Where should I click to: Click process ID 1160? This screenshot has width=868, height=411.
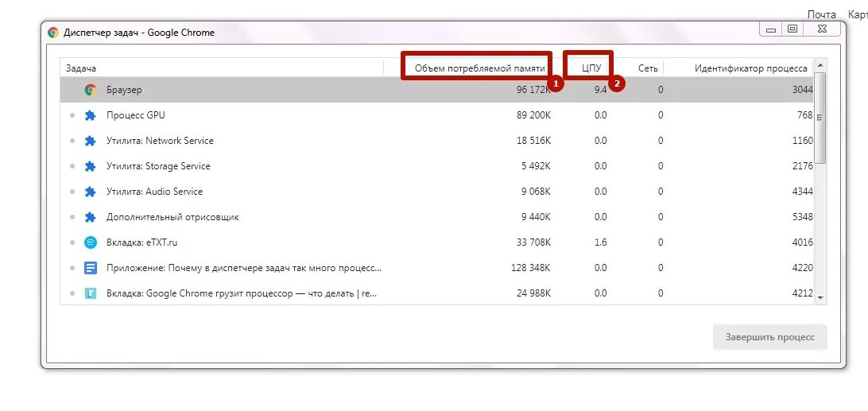[x=803, y=141]
